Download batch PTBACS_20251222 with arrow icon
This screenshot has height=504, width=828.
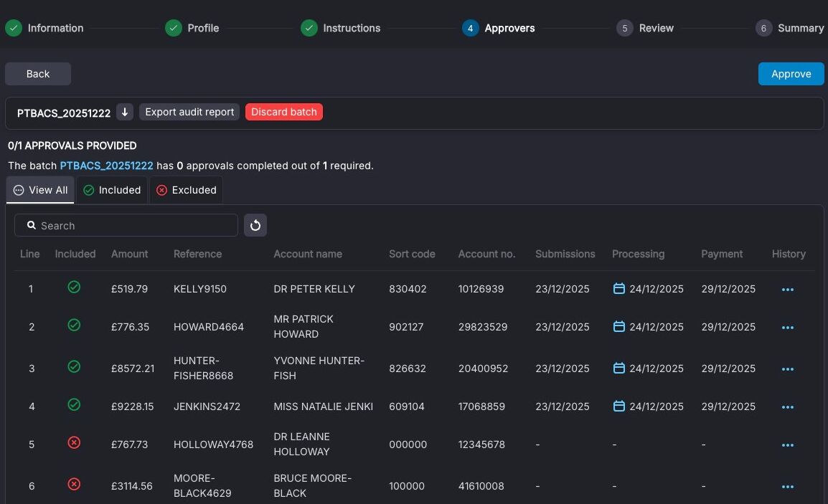pos(125,112)
